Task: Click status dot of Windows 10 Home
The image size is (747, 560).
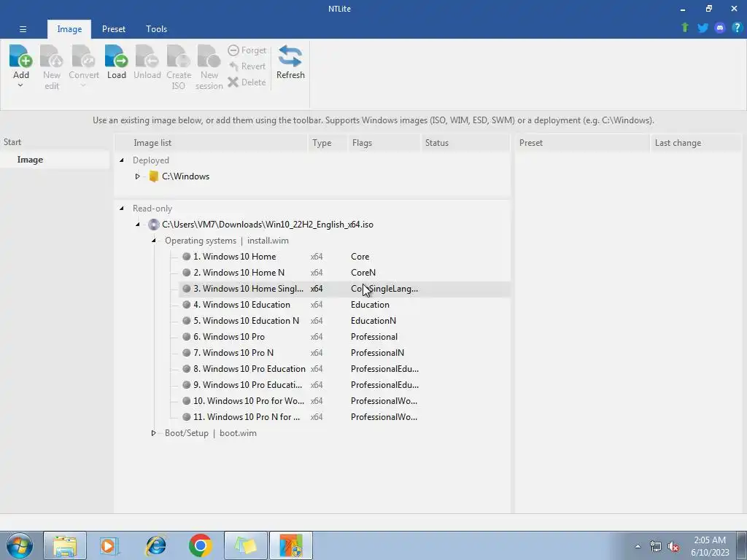Action: pyautogui.click(x=186, y=256)
